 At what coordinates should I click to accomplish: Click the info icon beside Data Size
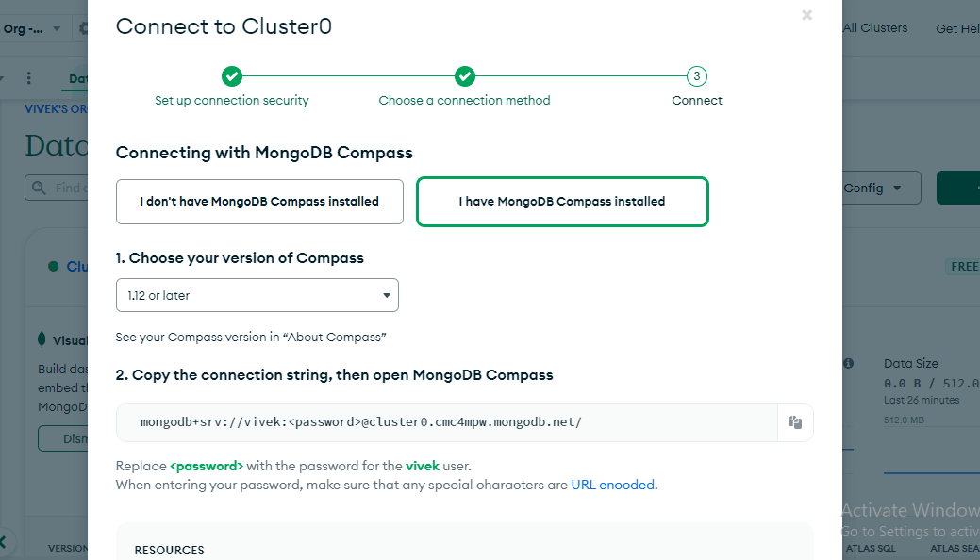(x=848, y=363)
